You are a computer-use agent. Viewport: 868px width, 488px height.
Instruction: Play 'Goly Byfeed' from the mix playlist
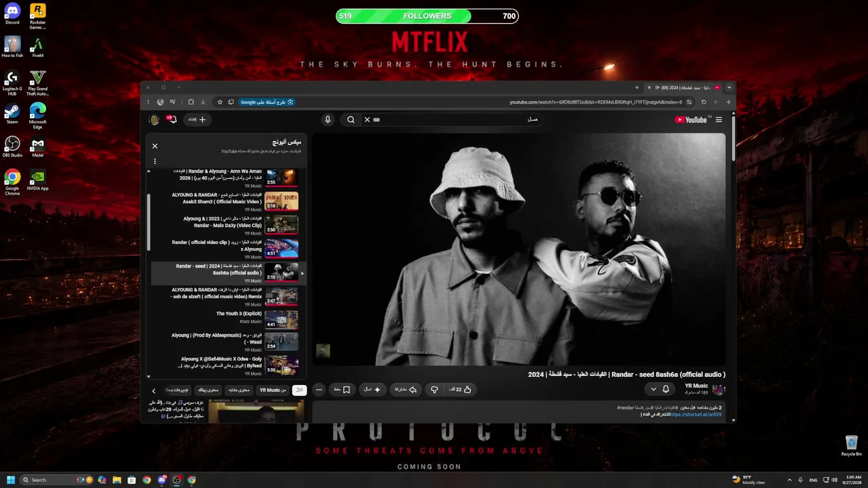coord(227,365)
